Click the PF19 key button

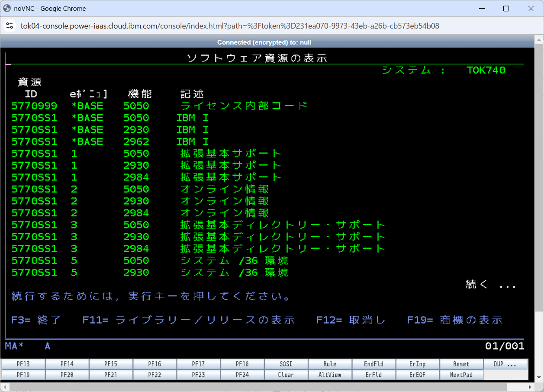(23, 375)
